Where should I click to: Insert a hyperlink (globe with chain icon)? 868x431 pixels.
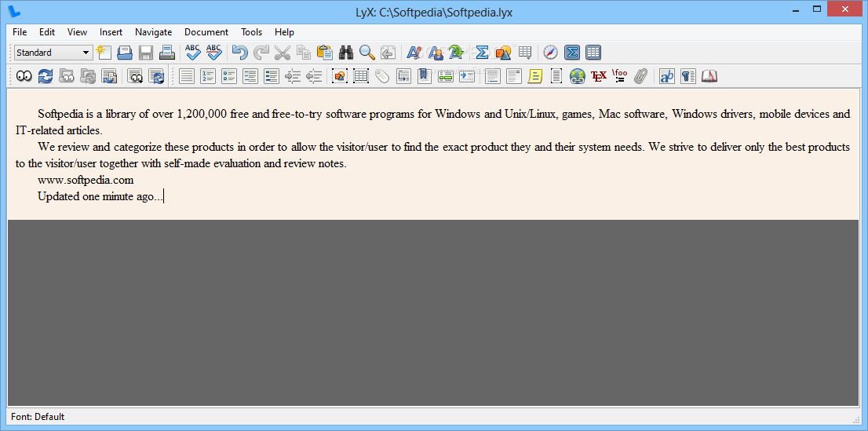tap(578, 76)
